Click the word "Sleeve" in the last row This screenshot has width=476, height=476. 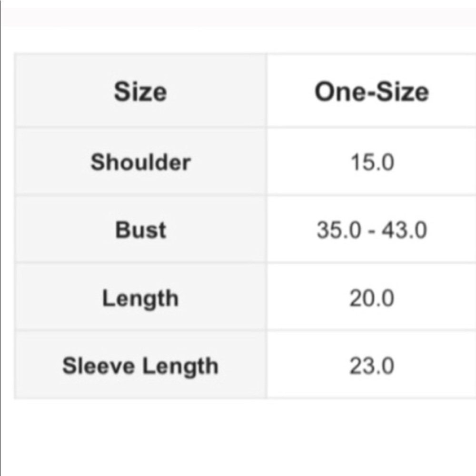[99, 366]
